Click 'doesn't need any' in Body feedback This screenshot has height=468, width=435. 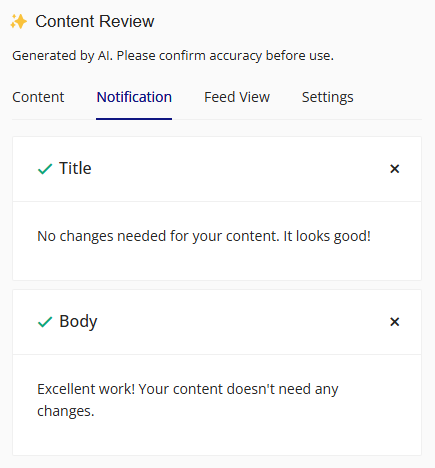click(x=282, y=389)
